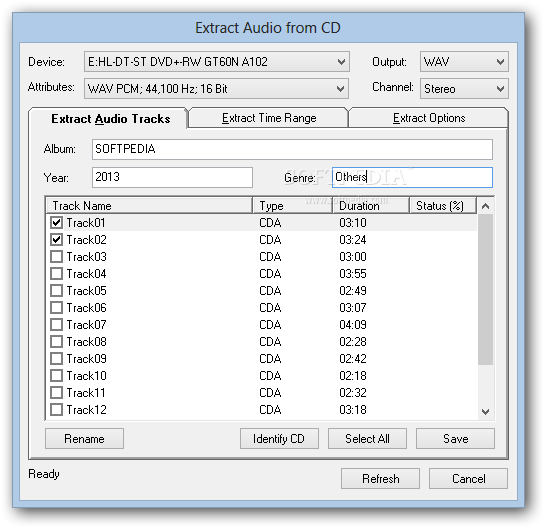
Task: Select the Track02 name text
Action: [87, 240]
